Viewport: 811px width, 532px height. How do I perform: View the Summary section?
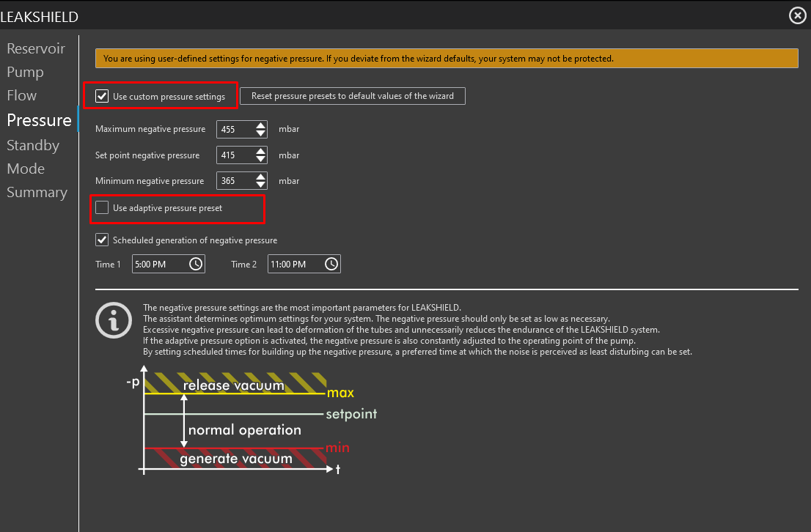click(37, 193)
